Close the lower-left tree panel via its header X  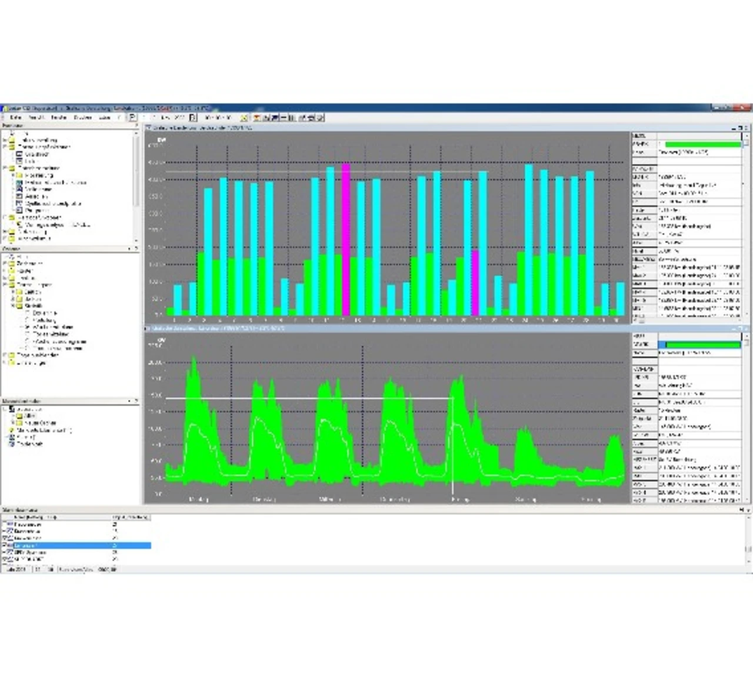click(x=136, y=401)
